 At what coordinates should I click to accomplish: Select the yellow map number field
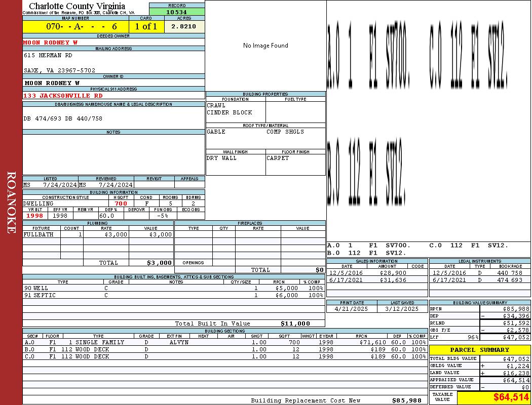(x=75, y=27)
